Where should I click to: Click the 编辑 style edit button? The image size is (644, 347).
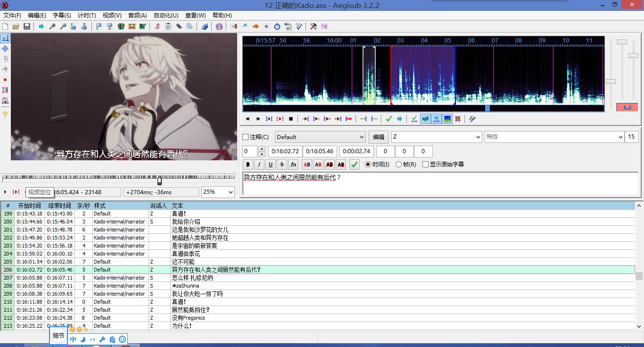(379, 137)
